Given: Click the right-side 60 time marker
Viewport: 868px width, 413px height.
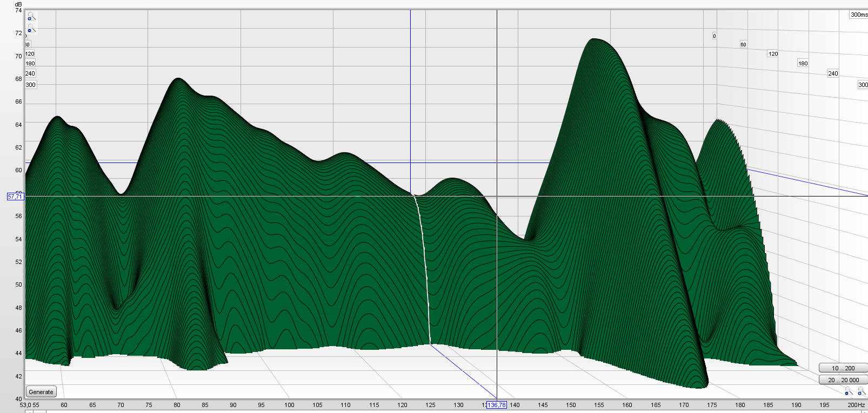Looking at the screenshot, I should (743, 45).
